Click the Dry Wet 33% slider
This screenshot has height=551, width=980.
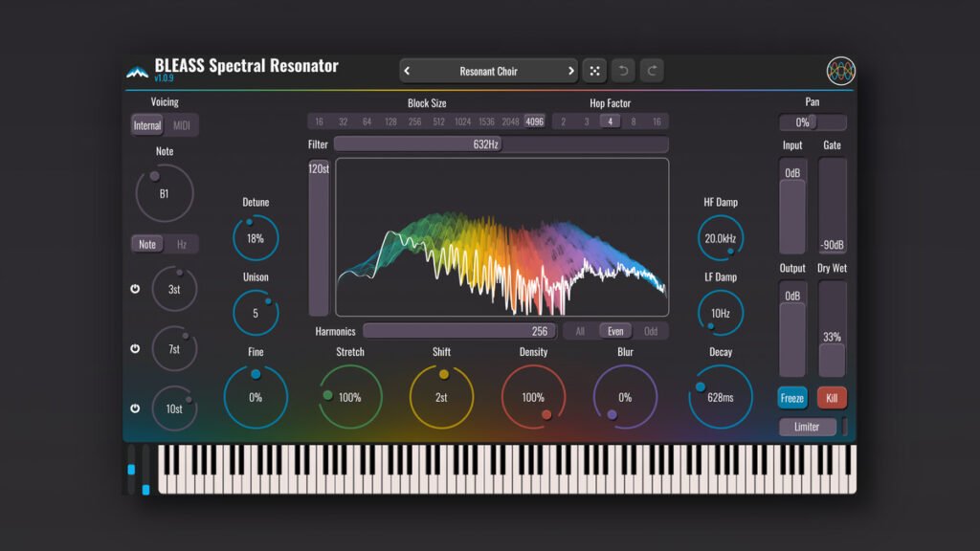point(832,329)
